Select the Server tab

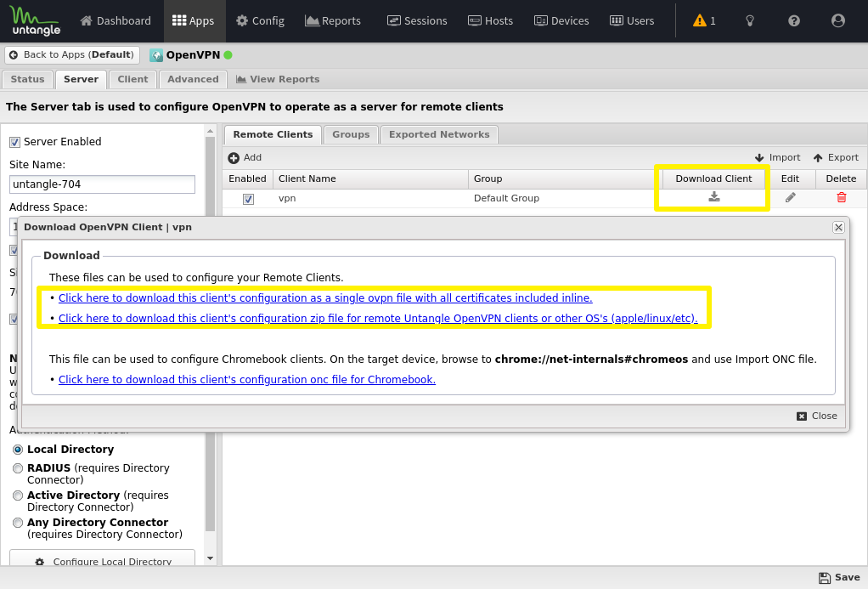[81, 79]
